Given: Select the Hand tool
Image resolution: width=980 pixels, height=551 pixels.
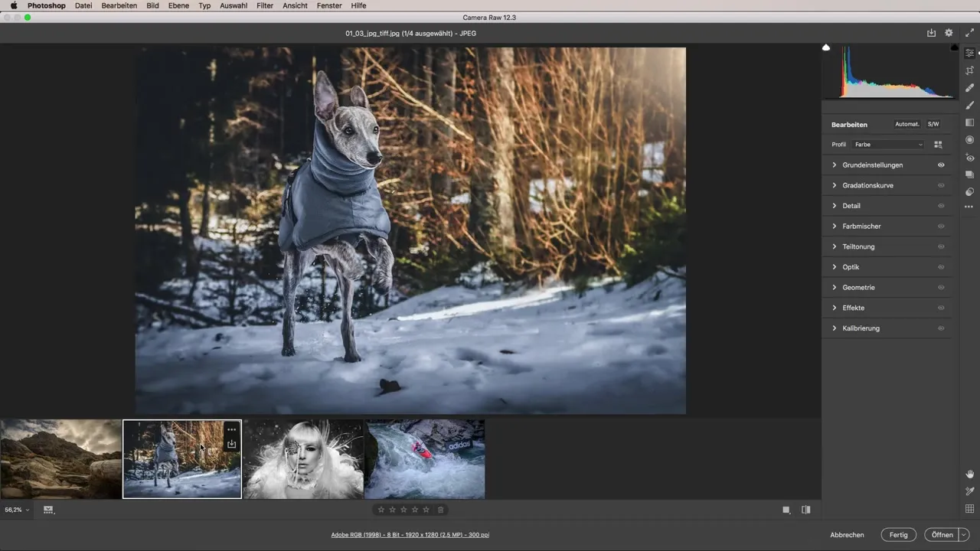Looking at the screenshot, I should point(969,474).
